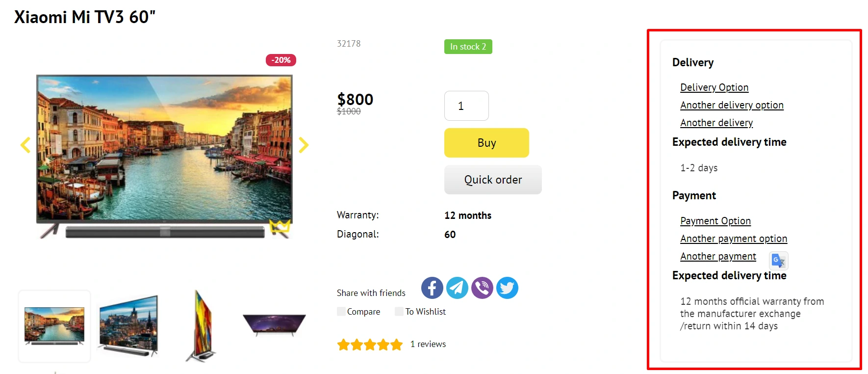Screen dimensions: 868x374
Task: Share product via Telegram icon
Action: (x=457, y=288)
